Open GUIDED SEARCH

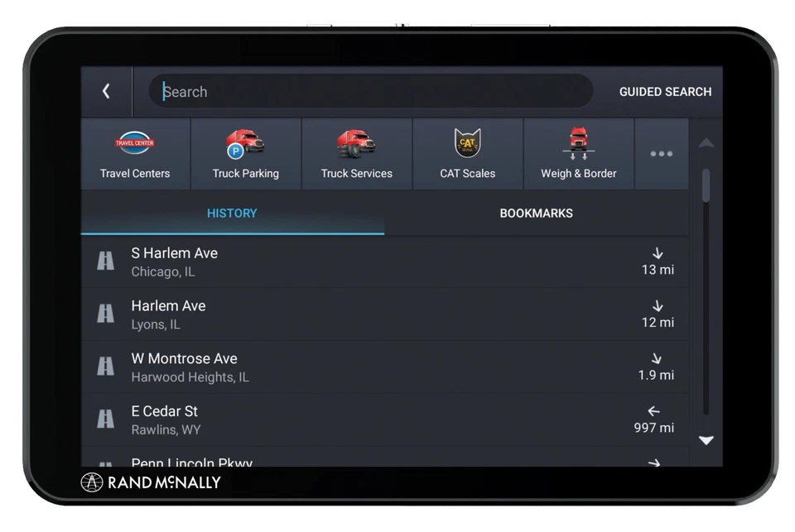[x=666, y=92]
